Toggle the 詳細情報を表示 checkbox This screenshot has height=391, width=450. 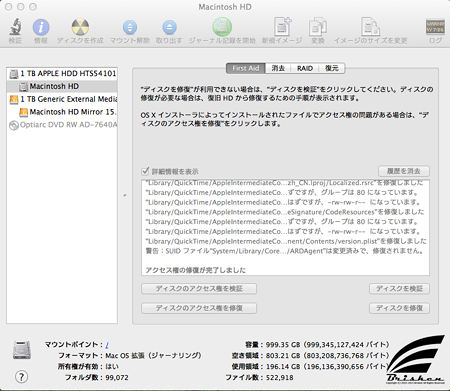click(x=145, y=171)
